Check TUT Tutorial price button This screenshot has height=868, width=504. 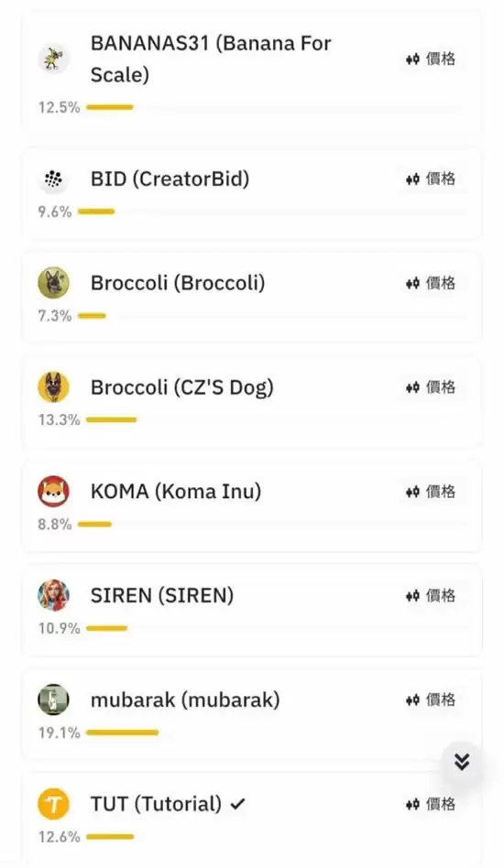[431, 803]
